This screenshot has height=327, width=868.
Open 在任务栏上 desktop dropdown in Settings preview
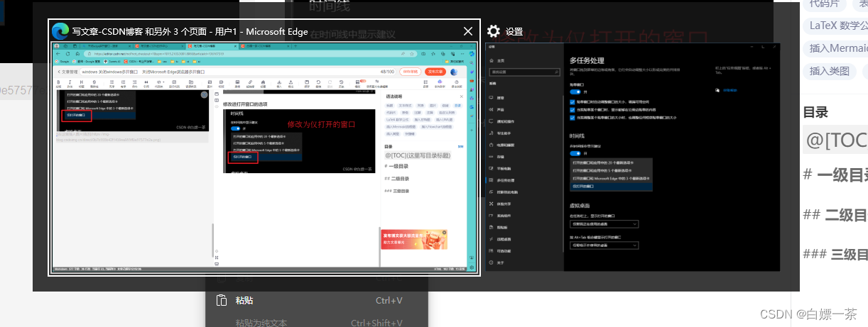(x=604, y=223)
